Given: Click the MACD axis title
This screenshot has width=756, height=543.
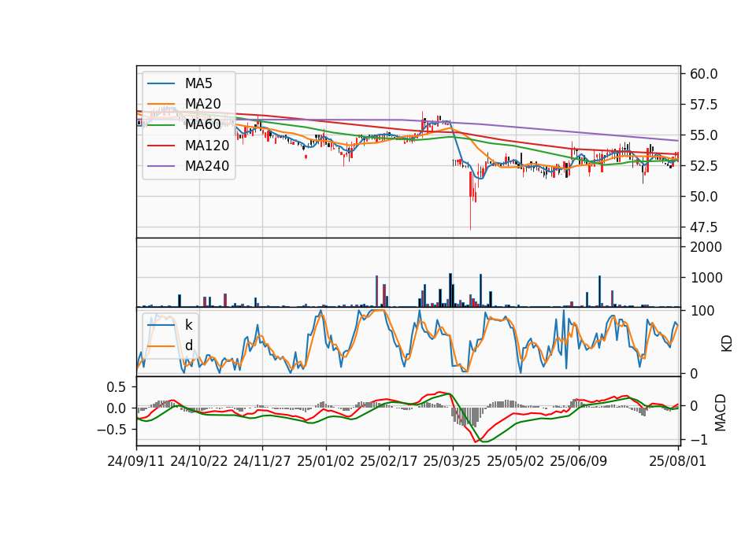Looking at the screenshot, I should click(721, 412).
